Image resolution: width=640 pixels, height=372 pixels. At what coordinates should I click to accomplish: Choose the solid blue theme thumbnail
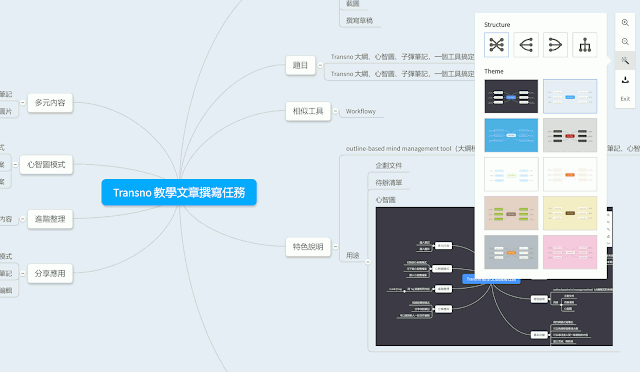511,135
